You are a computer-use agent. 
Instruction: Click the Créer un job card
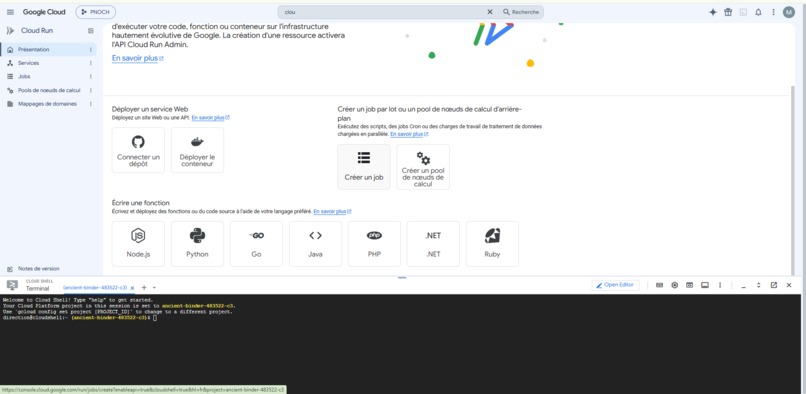pyautogui.click(x=364, y=167)
